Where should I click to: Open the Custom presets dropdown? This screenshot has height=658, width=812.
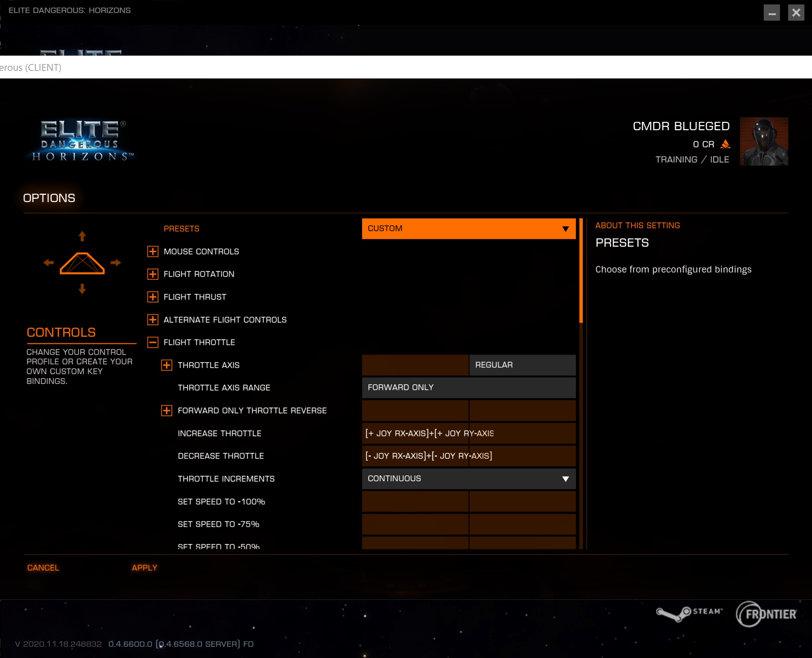coord(468,228)
